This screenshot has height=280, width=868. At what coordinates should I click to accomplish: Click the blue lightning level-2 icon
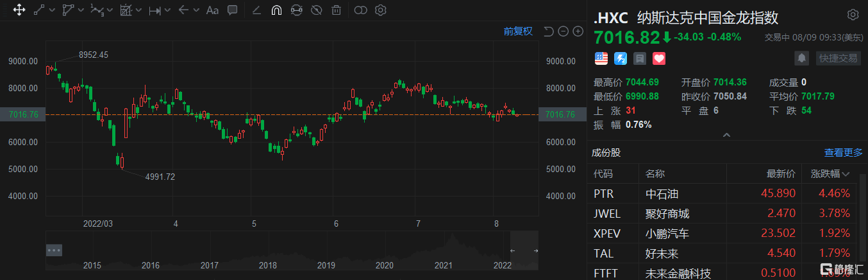point(621,58)
